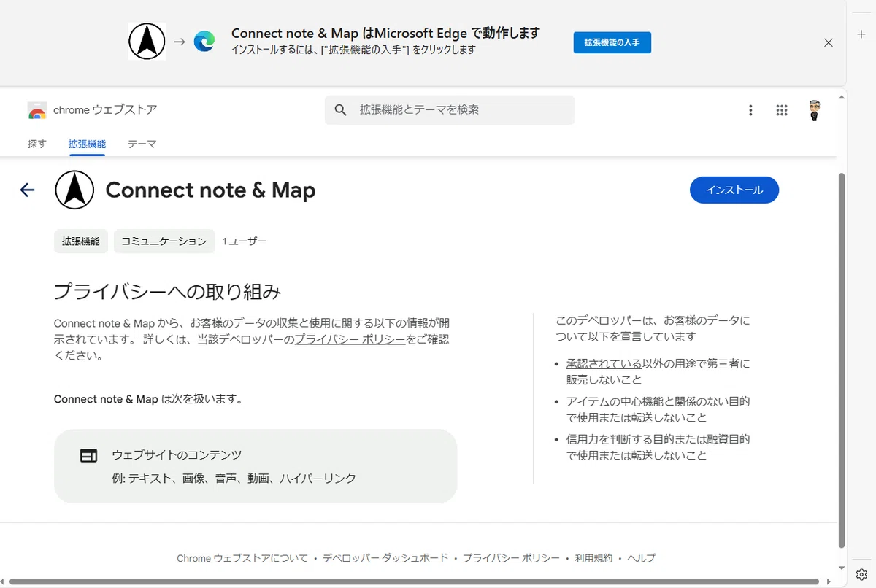876x588 pixels.
Task: Click scrollbar down arrow
Action: coord(842,568)
